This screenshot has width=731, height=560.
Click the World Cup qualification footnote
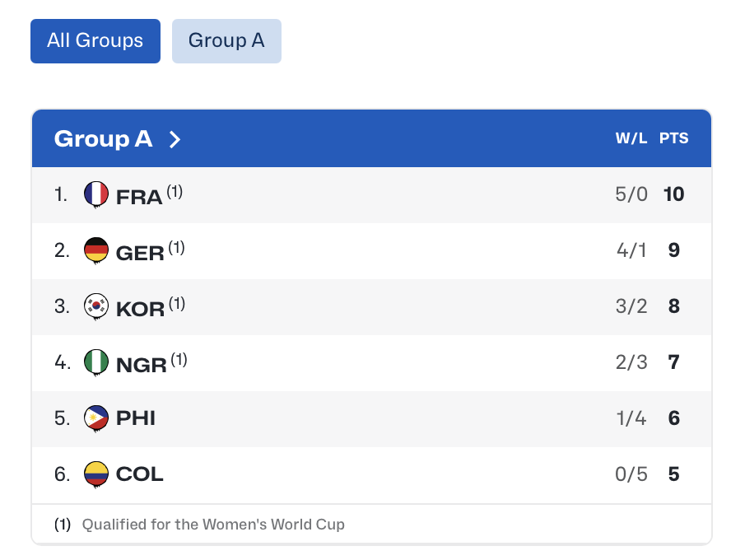click(212, 525)
